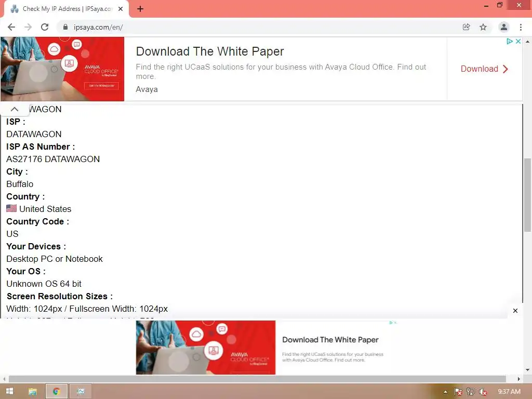The height and width of the screenshot is (399, 532).
Task: Click the United States country text
Action: (45, 209)
